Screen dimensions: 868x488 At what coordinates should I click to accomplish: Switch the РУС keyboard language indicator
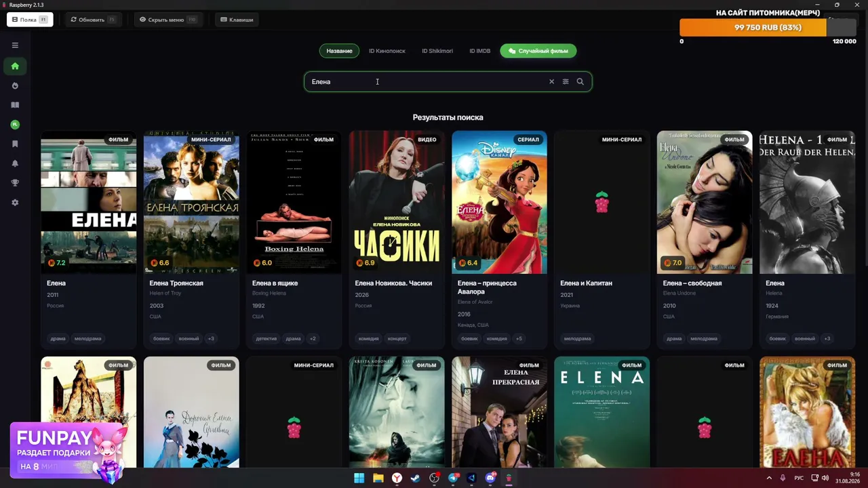pyautogui.click(x=799, y=478)
